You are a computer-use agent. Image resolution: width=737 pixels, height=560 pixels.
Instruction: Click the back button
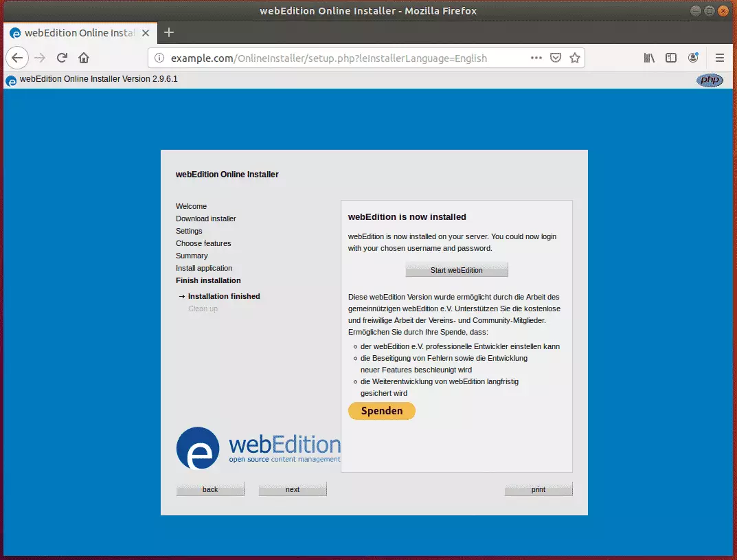click(210, 489)
